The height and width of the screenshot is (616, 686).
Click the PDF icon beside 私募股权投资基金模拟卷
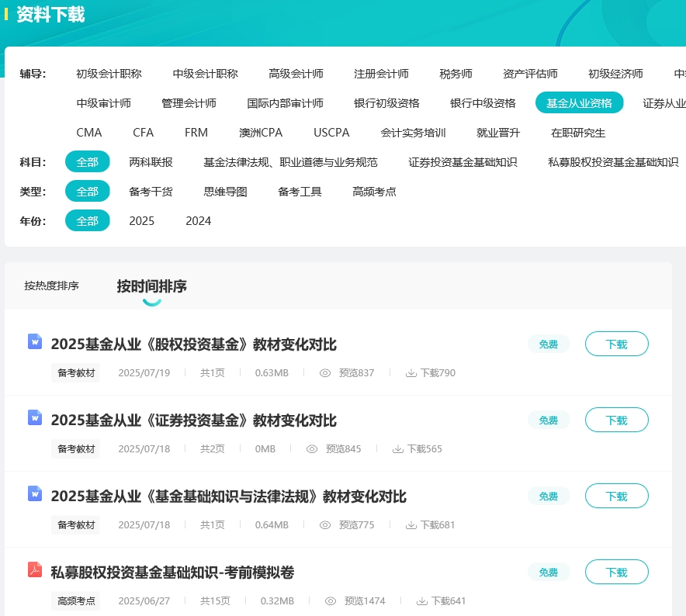click(34, 570)
